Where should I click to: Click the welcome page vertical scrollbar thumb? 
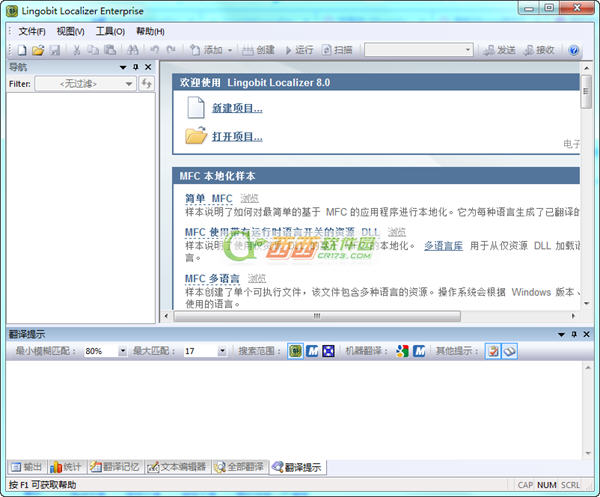coord(586,92)
